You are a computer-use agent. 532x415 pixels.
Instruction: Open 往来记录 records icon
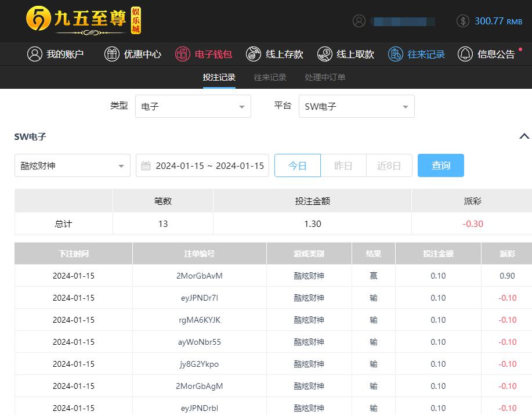pos(396,54)
